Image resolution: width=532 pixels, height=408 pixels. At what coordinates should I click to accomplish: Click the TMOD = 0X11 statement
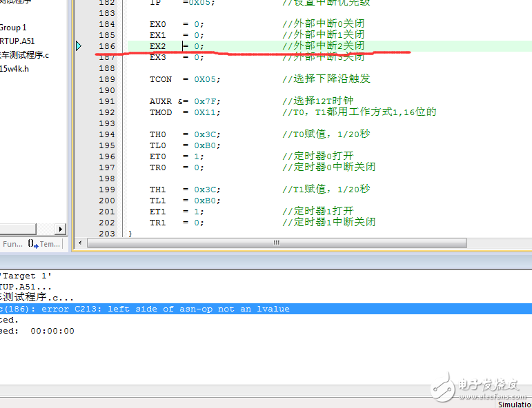click(185, 112)
